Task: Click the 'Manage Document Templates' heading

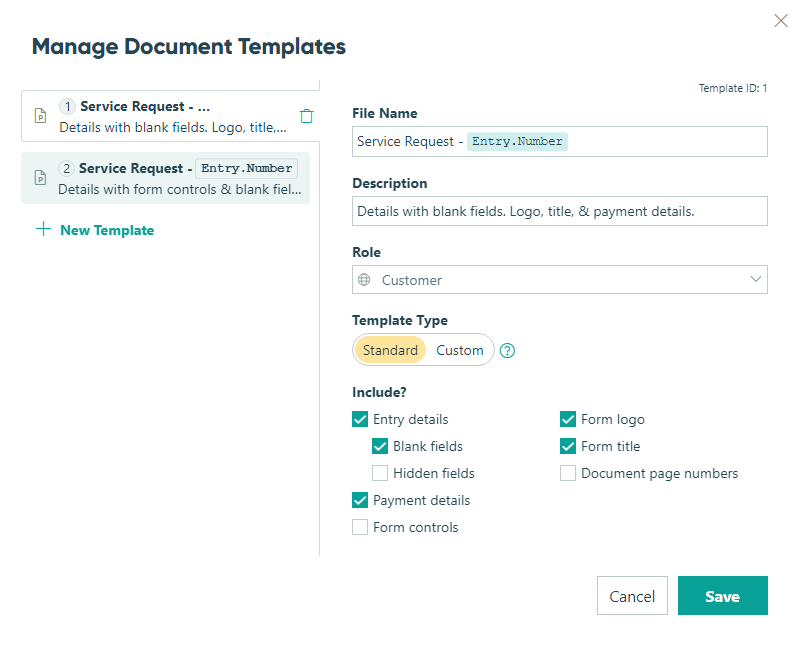Action: 189,46
